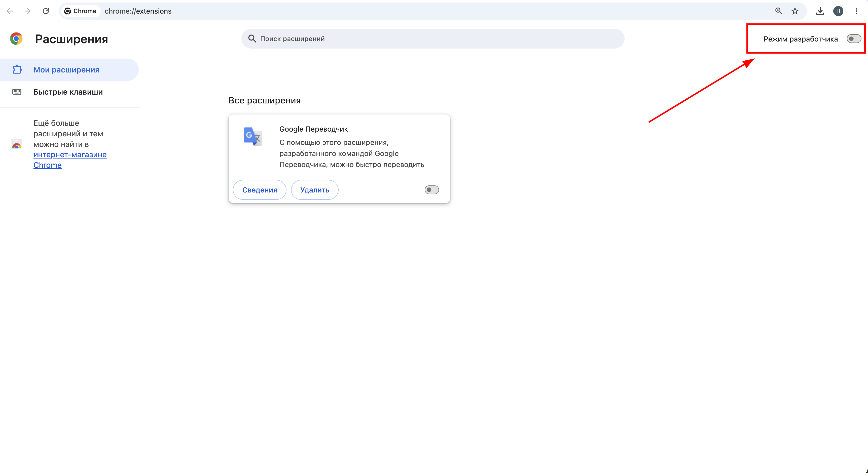Image resolution: width=868 pixels, height=473 pixels.
Task: Select Быстрые клавиши in the sidebar
Action: coord(69,92)
